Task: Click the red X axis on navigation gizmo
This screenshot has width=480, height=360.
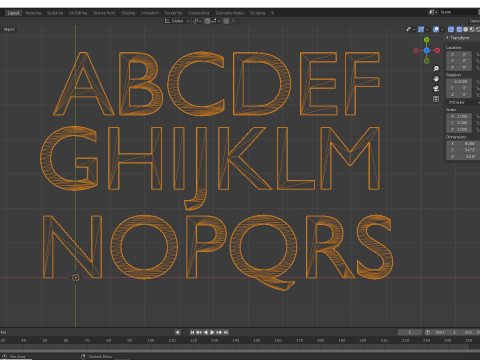Action: (437, 50)
